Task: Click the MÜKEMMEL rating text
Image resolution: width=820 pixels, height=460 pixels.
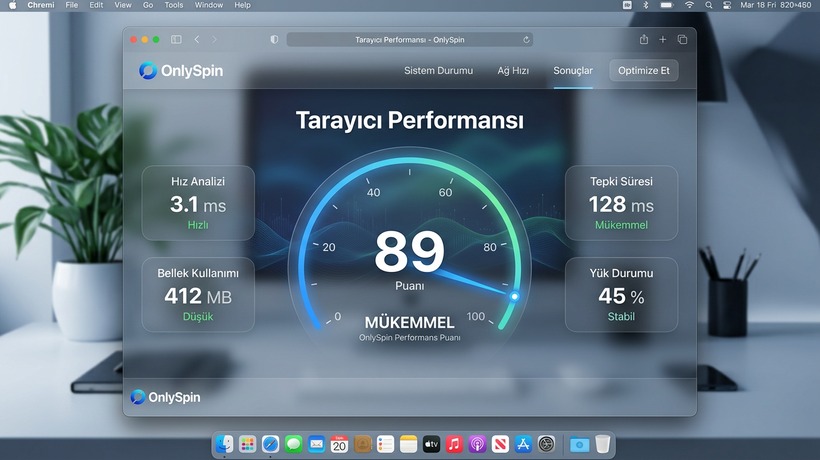Action: (409, 322)
